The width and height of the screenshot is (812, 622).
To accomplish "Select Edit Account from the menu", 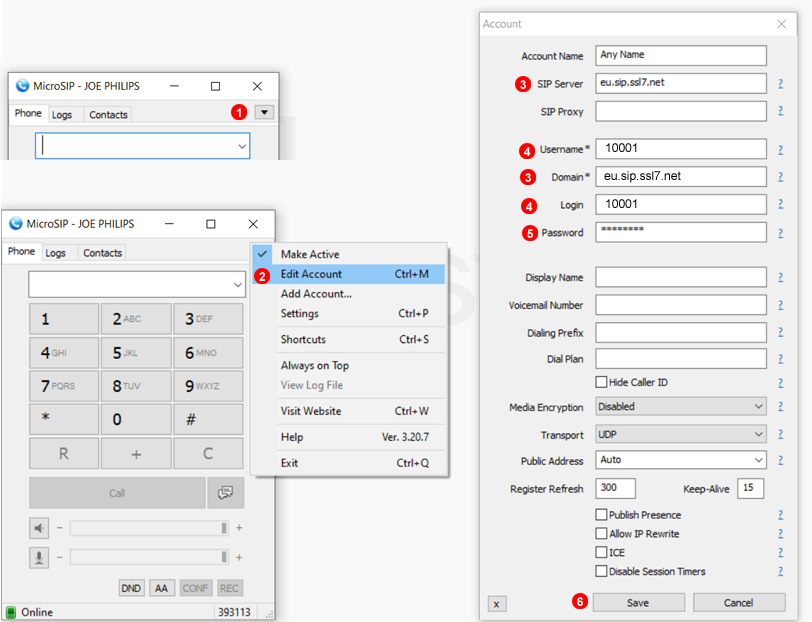I will [349, 274].
